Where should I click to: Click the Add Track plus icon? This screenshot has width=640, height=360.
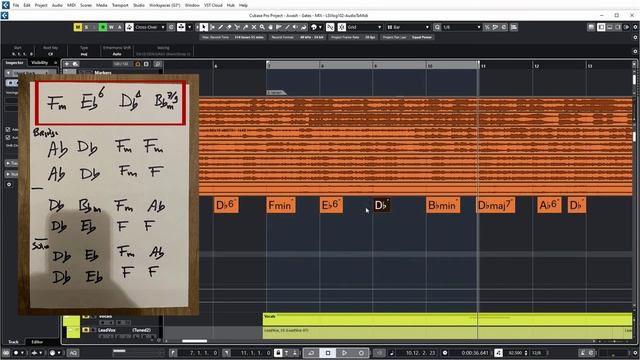click(x=67, y=64)
